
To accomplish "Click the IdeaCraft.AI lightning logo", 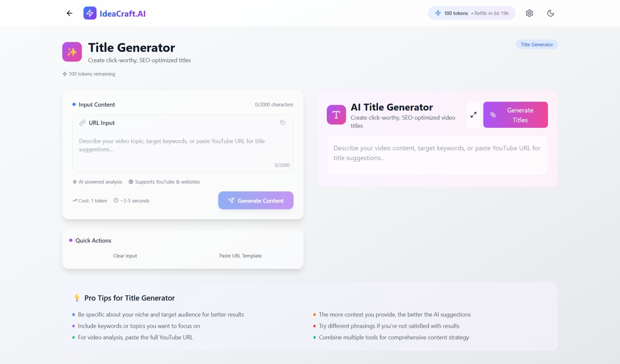I will pos(90,13).
